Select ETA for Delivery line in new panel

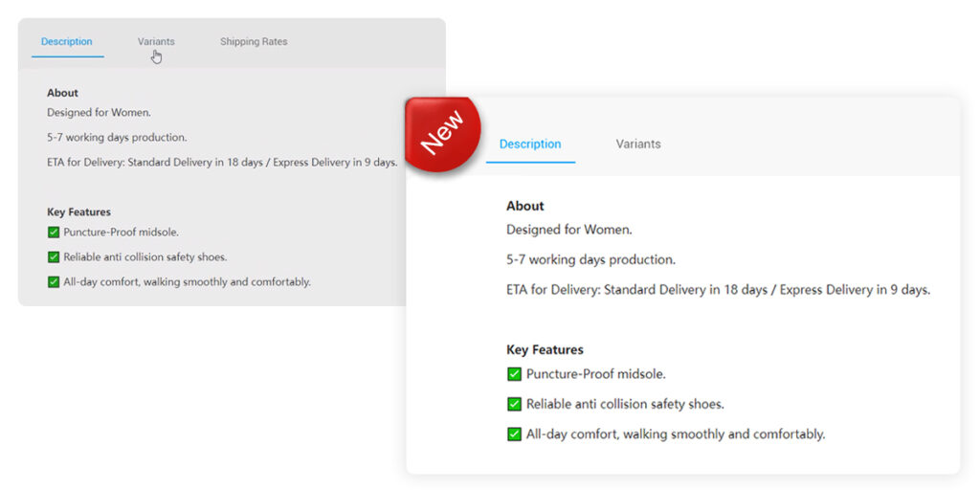pyautogui.click(x=718, y=290)
